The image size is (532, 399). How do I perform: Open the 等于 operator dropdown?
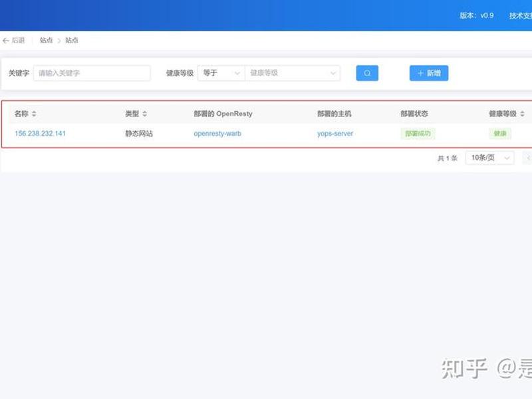click(221, 73)
